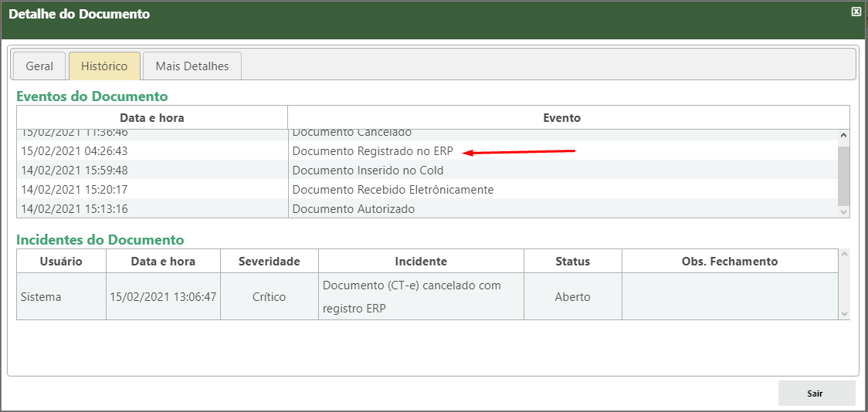The height and width of the screenshot is (412, 868).
Task: Click the Aberto status cell
Action: coord(572,296)
